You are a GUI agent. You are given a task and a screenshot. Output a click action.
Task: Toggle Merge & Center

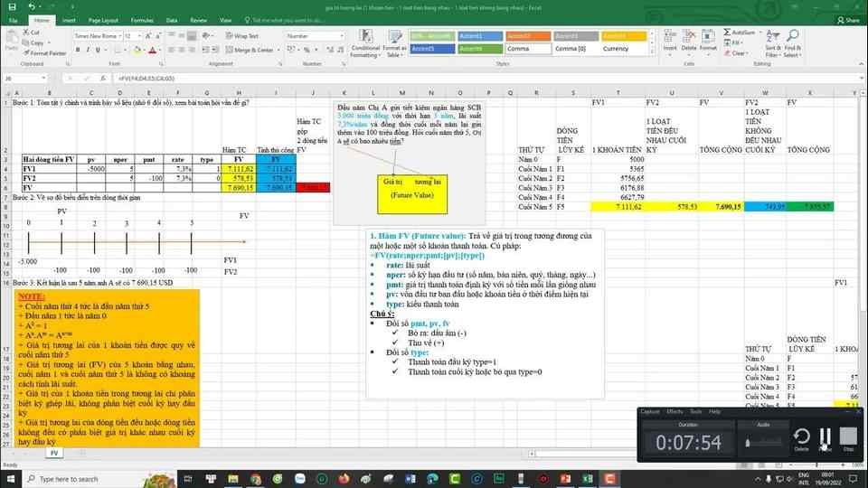pyautogui.click(x=250, y=50)
